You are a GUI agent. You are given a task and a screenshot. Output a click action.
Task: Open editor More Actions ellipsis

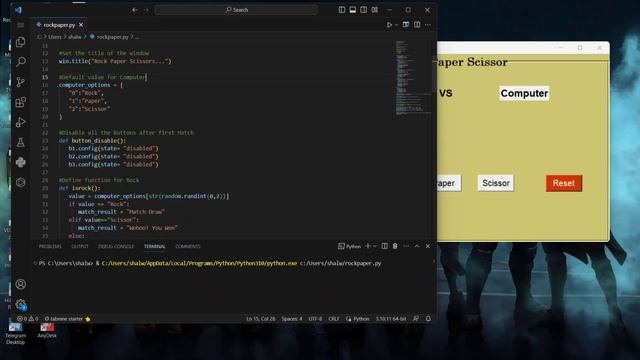click(428, 25)
